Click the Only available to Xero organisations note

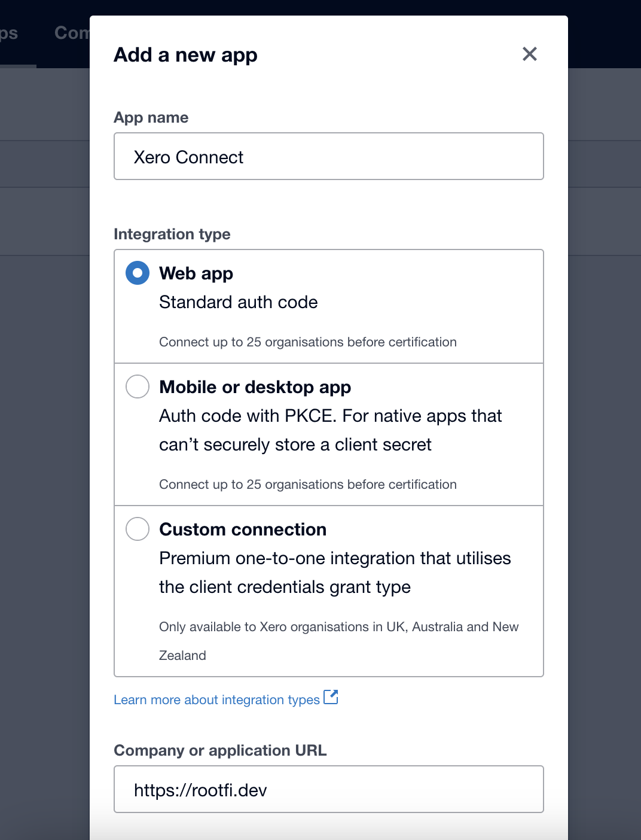click(338, 627)
